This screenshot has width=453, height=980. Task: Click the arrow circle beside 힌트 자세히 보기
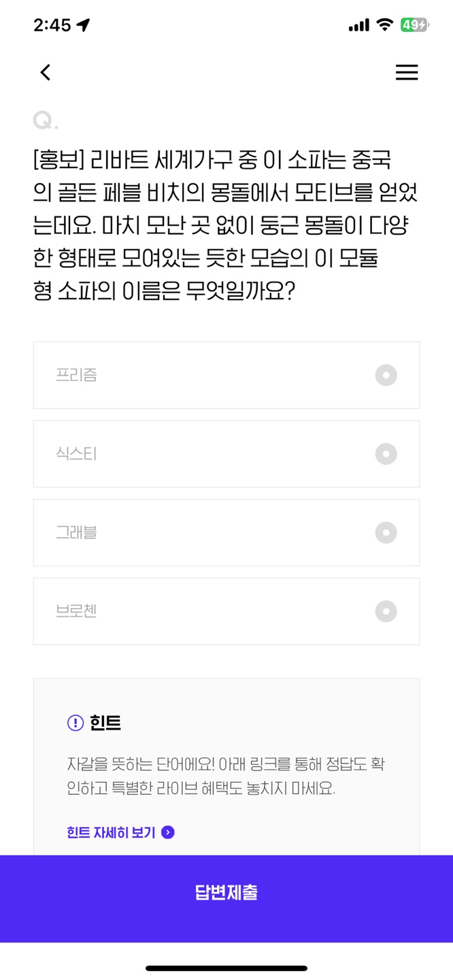point(168,832)
